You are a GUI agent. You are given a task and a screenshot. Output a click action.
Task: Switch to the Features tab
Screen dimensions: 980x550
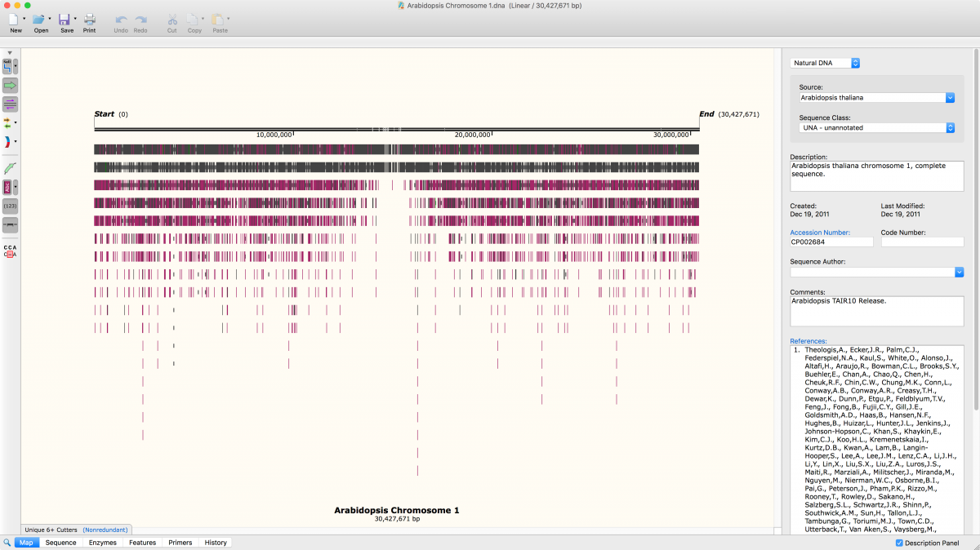click(x=142, y=543)
